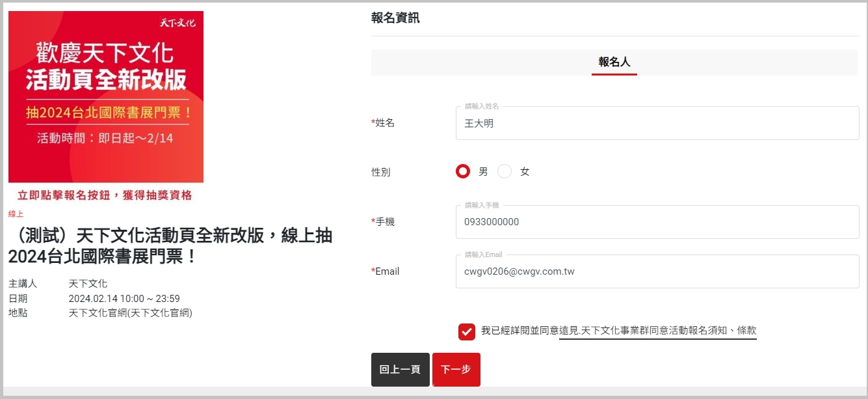
Task: Click the 天下文化 speaker name text
Action: point(88,284)
